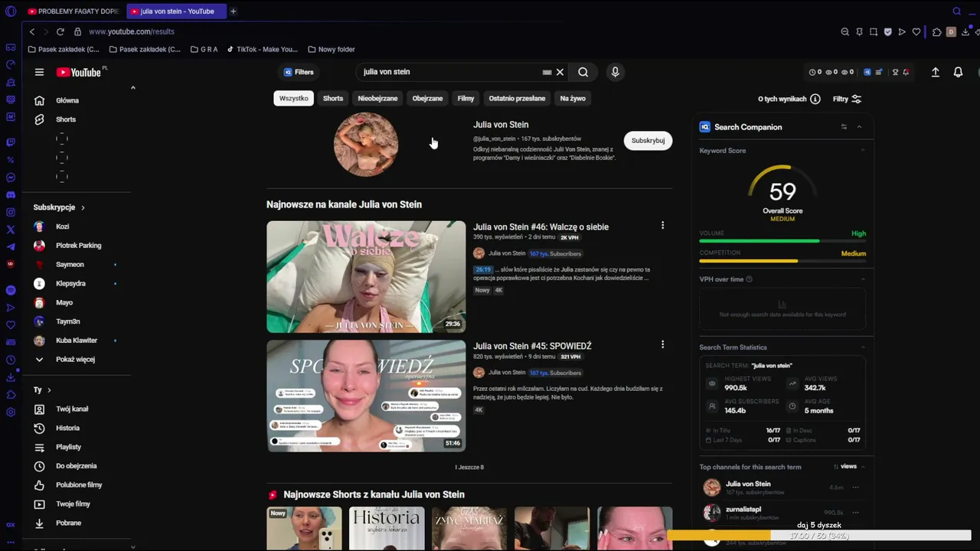Open the vidIQ logo icon in header toolbar
This screenshot has width=980, height=551.
867,72
